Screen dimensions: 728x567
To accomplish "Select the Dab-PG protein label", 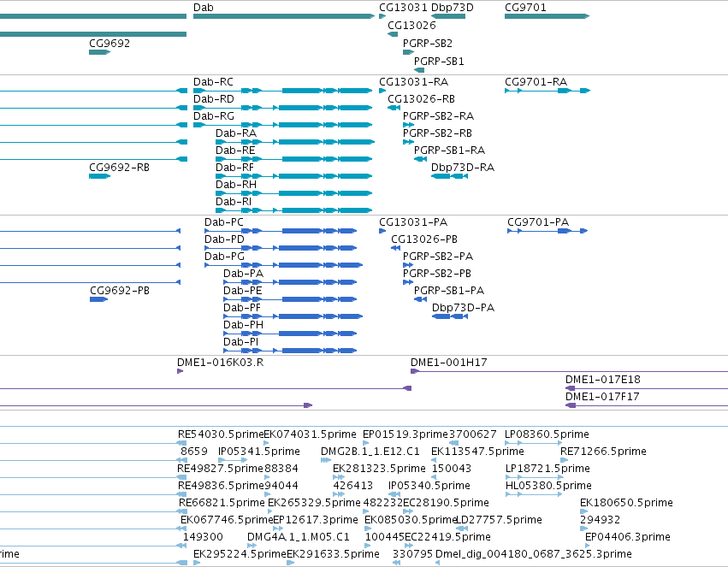I will pos(224,257).
